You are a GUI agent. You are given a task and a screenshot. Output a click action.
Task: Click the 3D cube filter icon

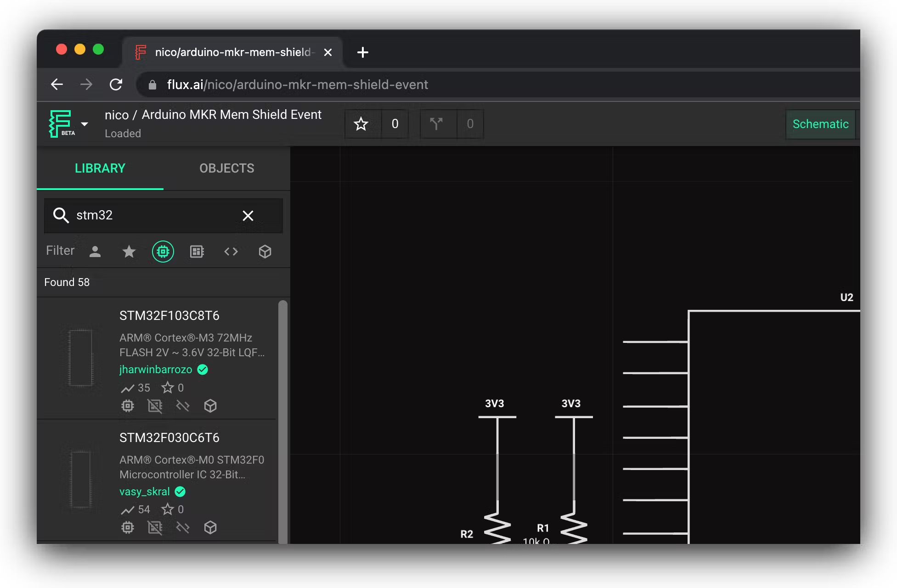265,252
